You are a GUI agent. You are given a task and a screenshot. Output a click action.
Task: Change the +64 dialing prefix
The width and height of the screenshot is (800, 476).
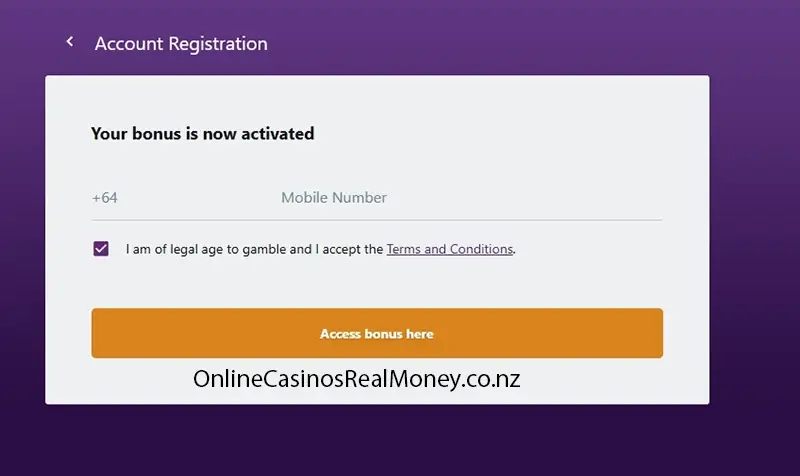[105, 198]
